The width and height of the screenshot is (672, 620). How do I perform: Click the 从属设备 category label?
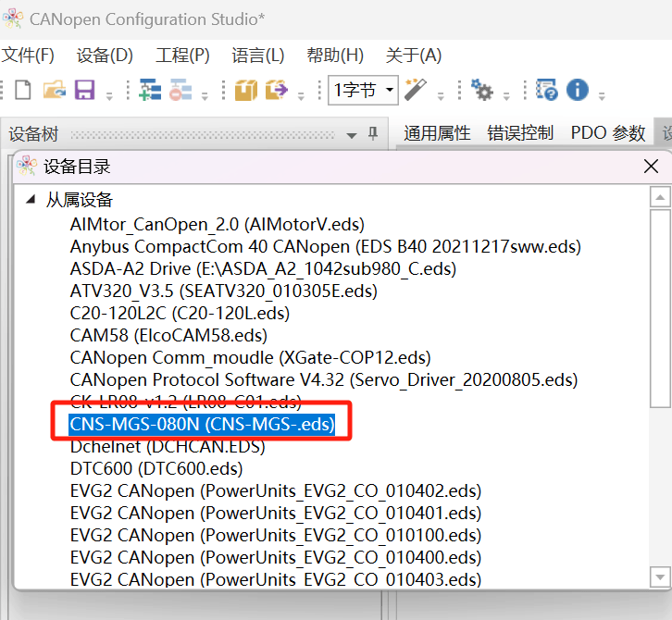79,200
